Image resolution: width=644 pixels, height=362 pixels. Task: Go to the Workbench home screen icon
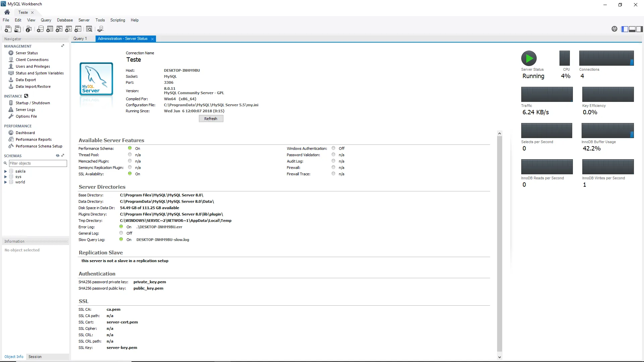tap(7, 12)
